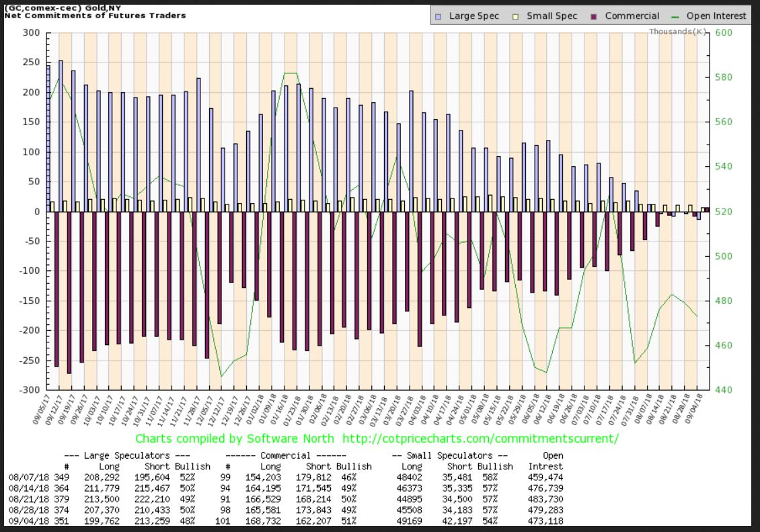This screenshot has height=532, width=760.
Task: Click the 'Thousands(K)' axis unit label
Action: pos(678,32)
